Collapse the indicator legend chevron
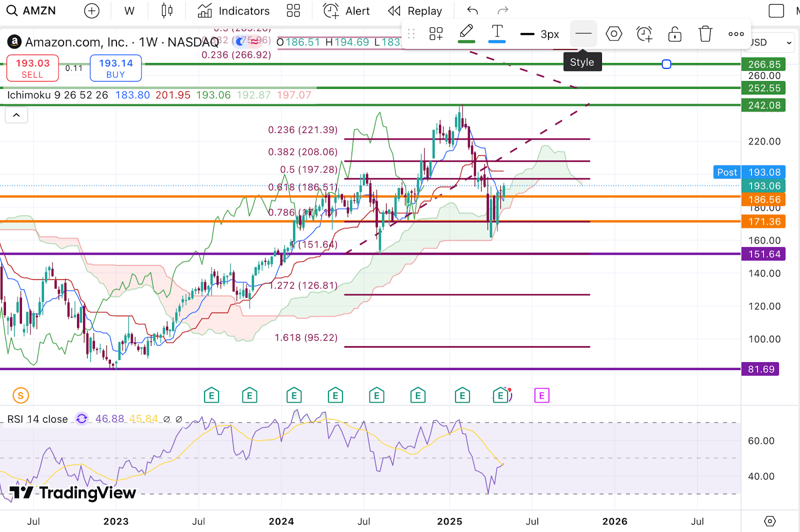800x532 pixels. point(16,115)
